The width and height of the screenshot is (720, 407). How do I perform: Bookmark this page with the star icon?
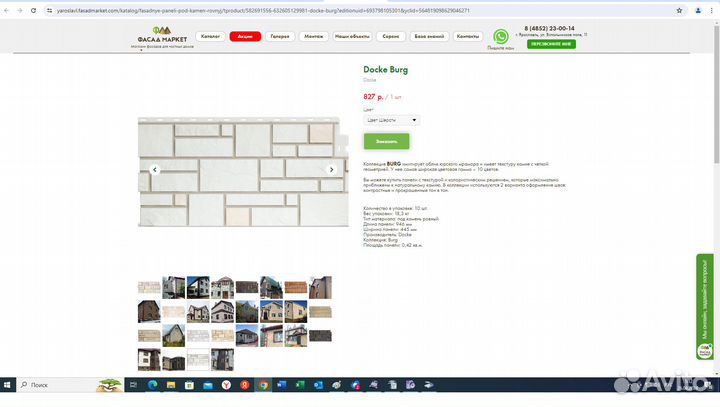click(679, 10)
